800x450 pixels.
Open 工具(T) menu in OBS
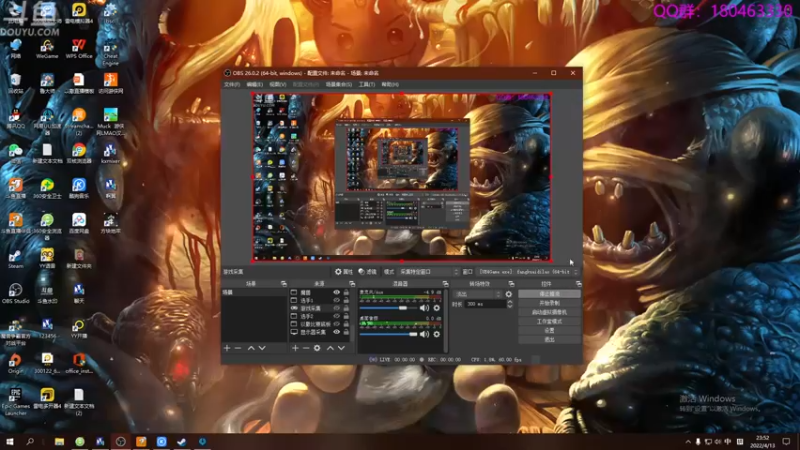pos(367,84)
